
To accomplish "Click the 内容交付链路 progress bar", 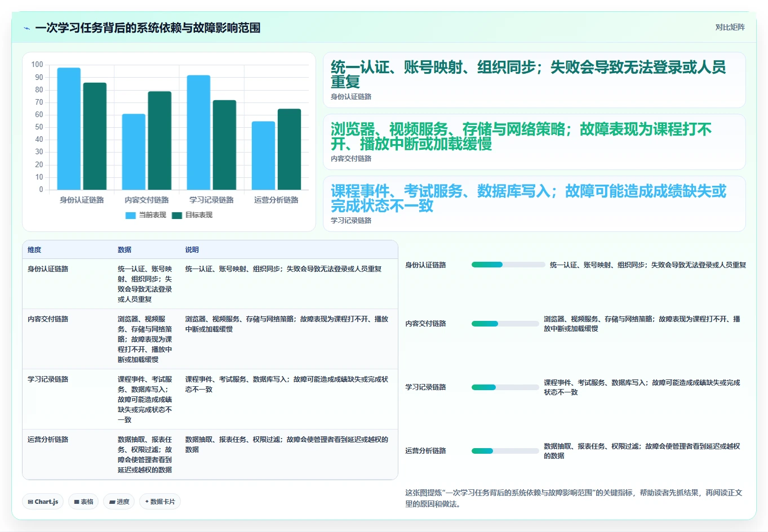I will pyautogui.click(x=505, y=324).
